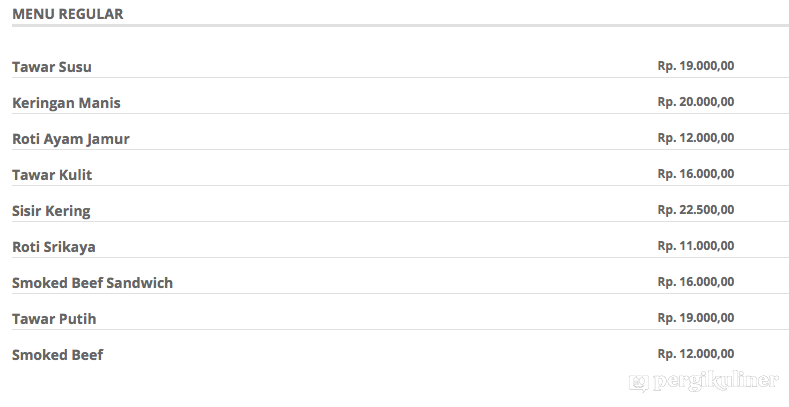Screen dimensions: 789x407
Task: Click the Tawar Putih price Rp. 19.000,00
Action: (x=696, y=318)
